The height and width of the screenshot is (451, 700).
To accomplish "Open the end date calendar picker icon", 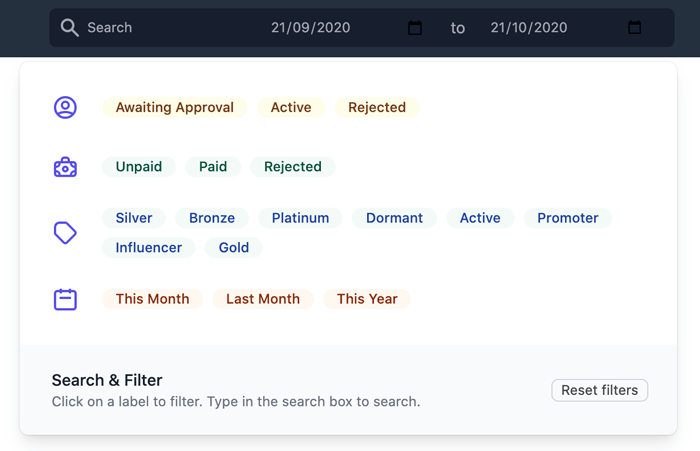I will pyautogui.click(x=634, y=28).
